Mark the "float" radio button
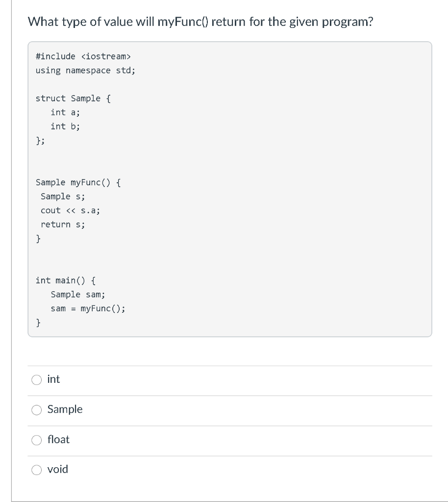This screenshot has width=448, height=502. [36, 440]
